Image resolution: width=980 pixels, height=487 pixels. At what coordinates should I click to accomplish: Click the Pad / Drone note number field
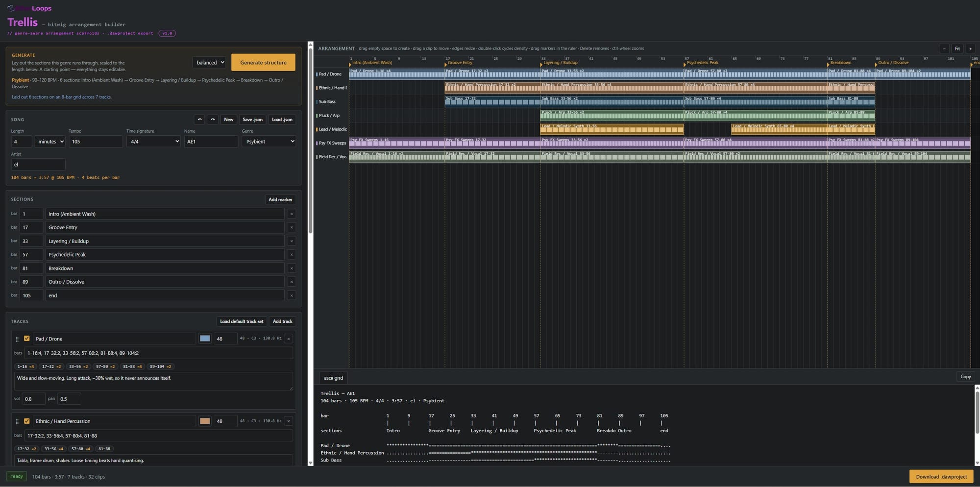coord(225,339)
